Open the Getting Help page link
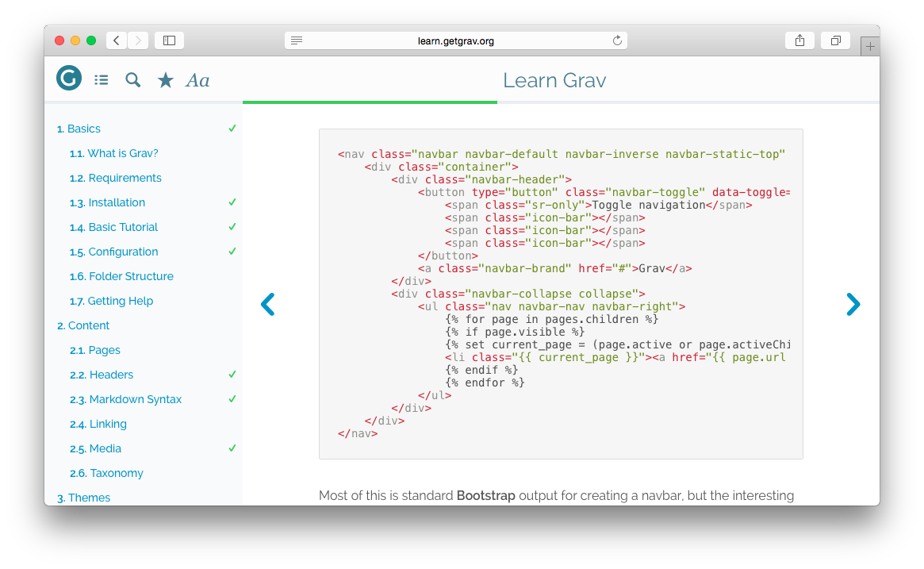This screenshot has width=924, height=569. (x=120, y=301)
